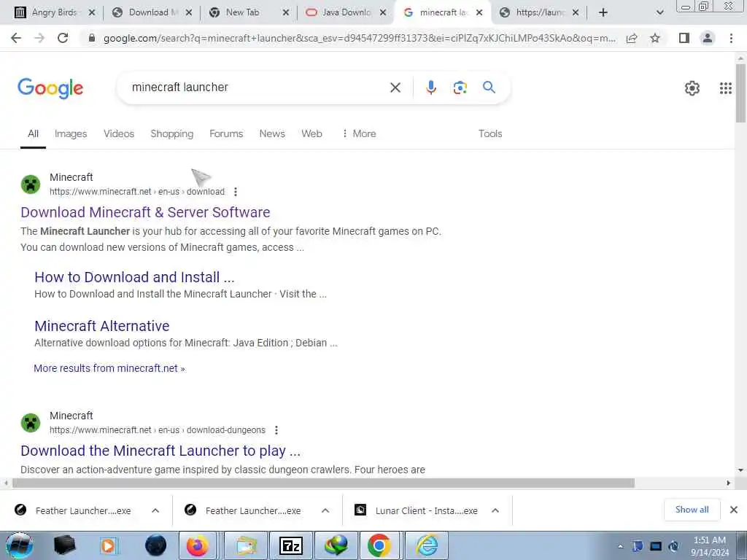Close the downloads bar
Viewport: 747px width, 560px height.
point(734,510)
